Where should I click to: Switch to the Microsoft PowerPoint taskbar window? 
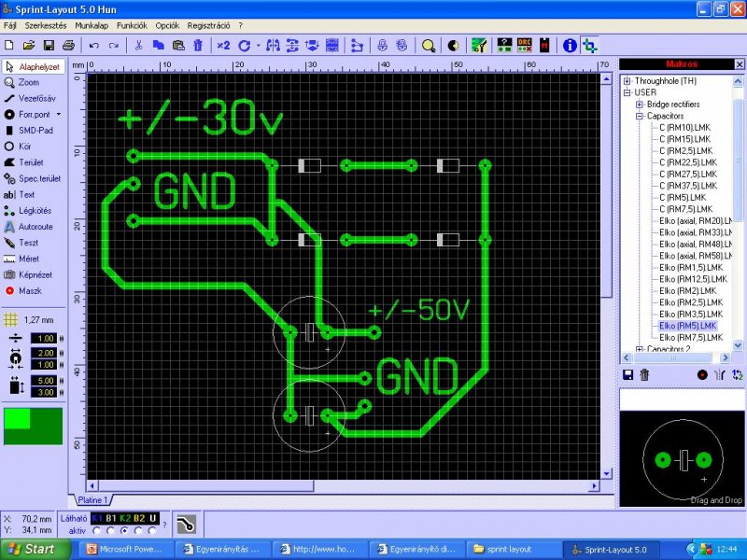click(x=124, y=550)
